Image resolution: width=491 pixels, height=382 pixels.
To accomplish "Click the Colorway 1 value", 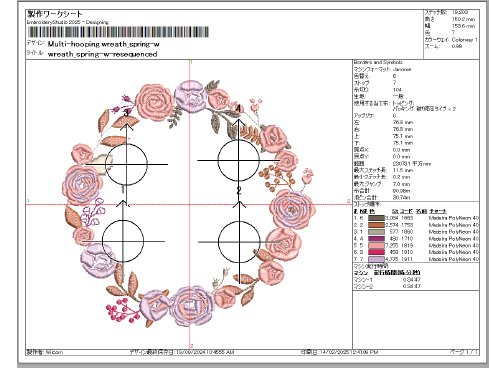I will click(x=465, y=40).
